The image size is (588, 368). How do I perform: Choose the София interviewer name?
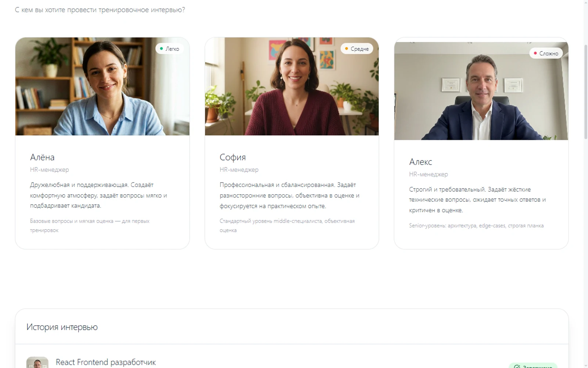point(233,157)
